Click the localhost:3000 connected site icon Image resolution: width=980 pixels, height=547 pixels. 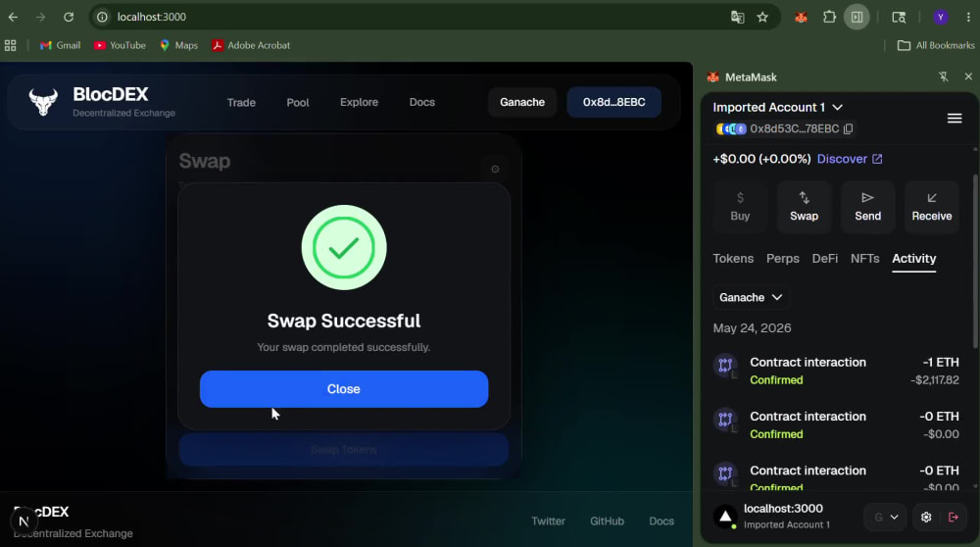pyautogui.click(x=725, y=517)
